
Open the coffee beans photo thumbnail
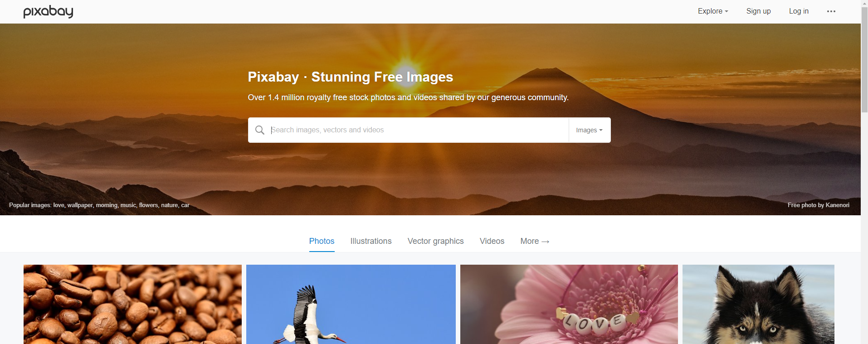pos(132,304)
